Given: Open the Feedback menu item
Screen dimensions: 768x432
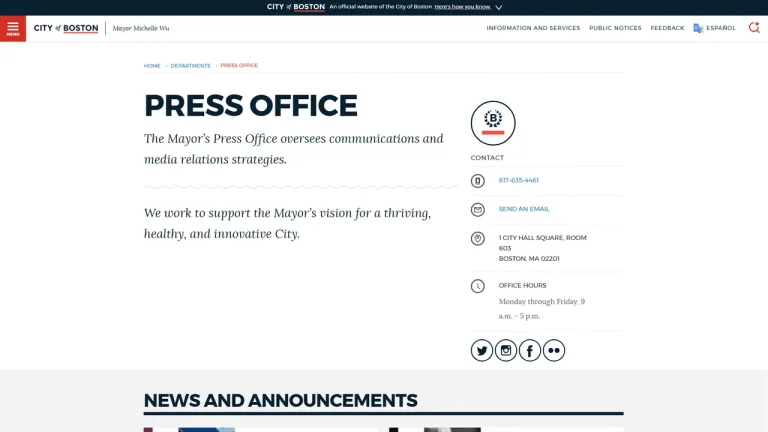Looking at the screenshot, I should (x=667, y=28).
